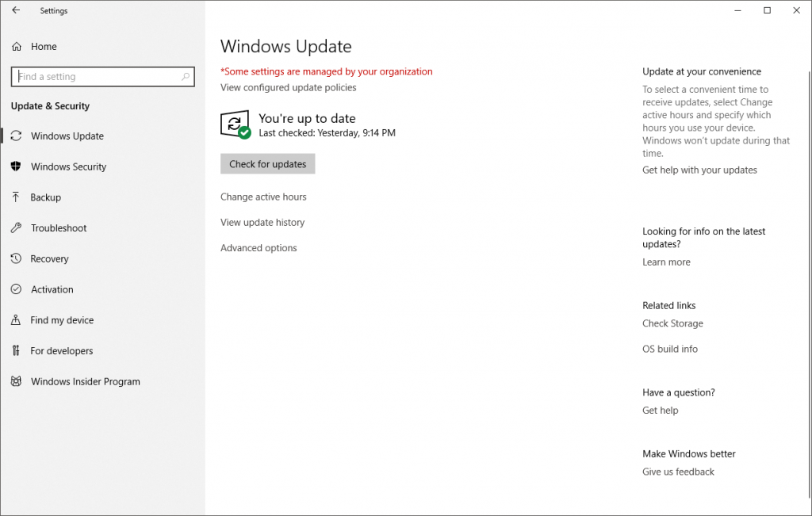Viewport: 812px width, 516px height.
Task: Click the Activation checkmark circle icon
Action: (16, 289)
